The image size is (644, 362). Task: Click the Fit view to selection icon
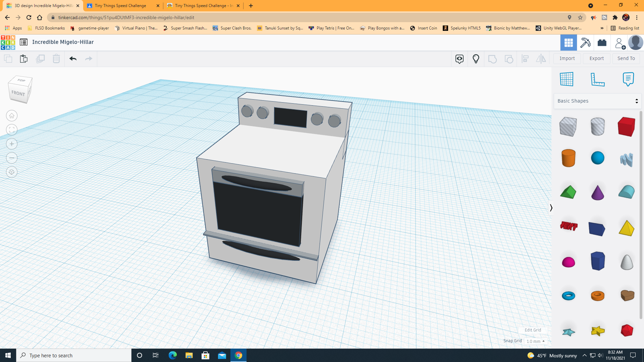tap(11, 130)
